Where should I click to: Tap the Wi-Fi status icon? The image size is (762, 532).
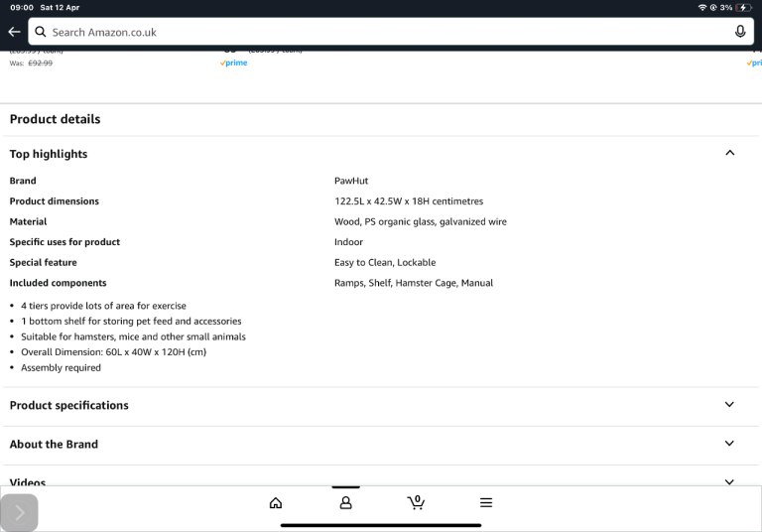coord(702,7)
